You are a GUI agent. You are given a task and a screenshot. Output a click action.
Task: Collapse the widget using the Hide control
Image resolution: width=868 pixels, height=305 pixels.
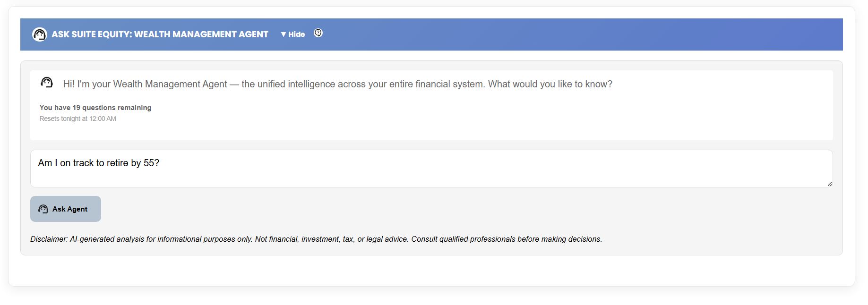pos(292,34)
